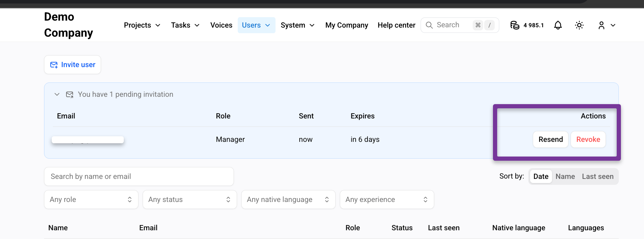Open the Any native language dropdown

[288, 200]
